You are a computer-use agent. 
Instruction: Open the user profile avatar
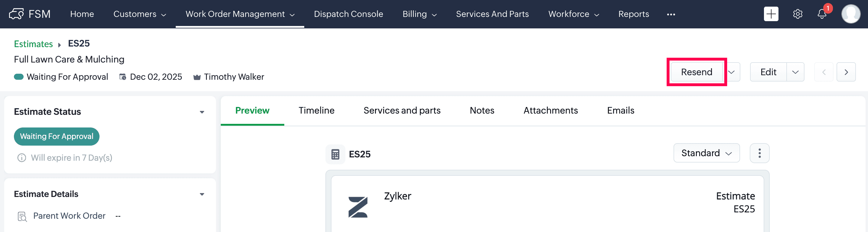850,14
